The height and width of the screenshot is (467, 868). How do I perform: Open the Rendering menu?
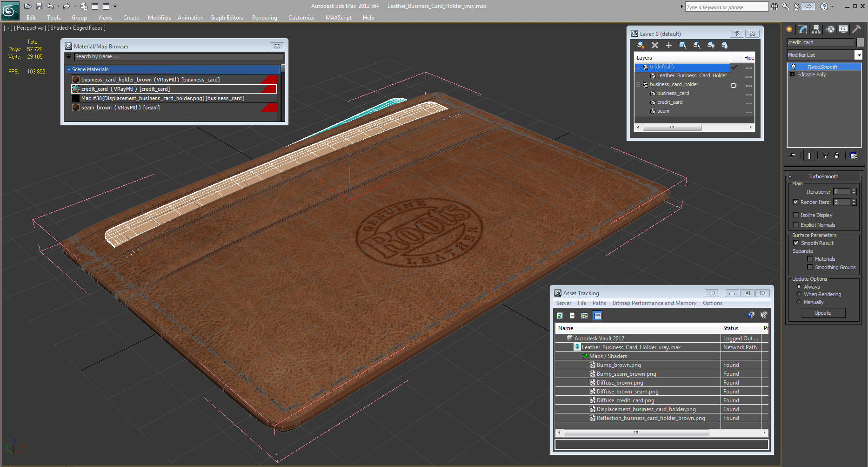point(265,18)
